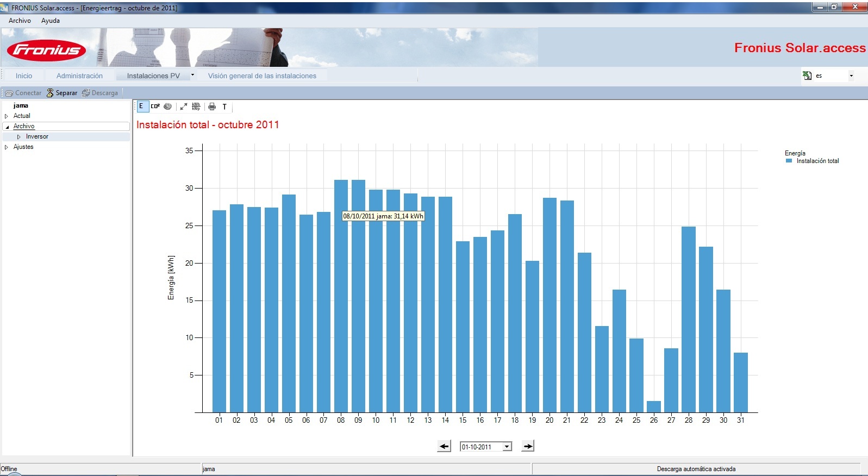The width and height of the screenshot is (868, 476).
Task: Click the T text table icon
Action: click(x=224, y=107)
